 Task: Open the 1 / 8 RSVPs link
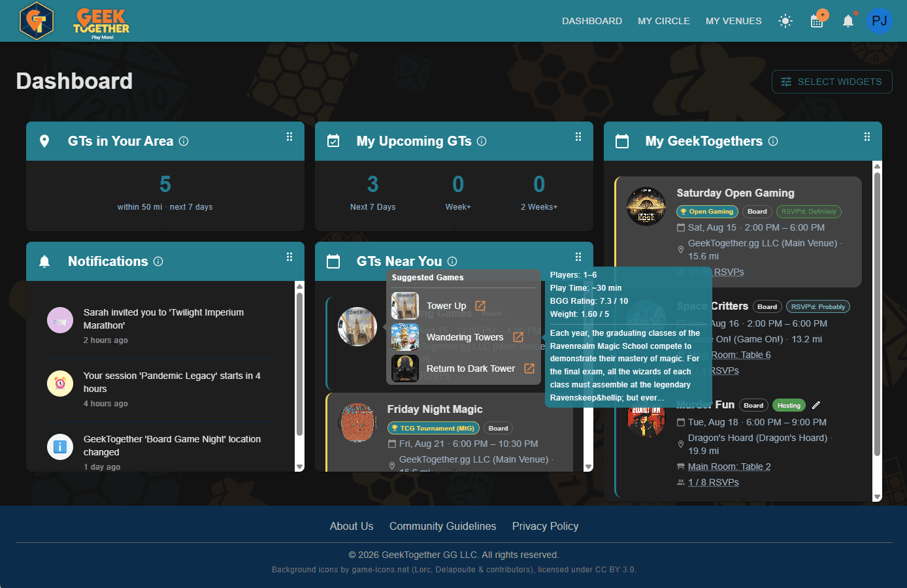pos(714,482)
